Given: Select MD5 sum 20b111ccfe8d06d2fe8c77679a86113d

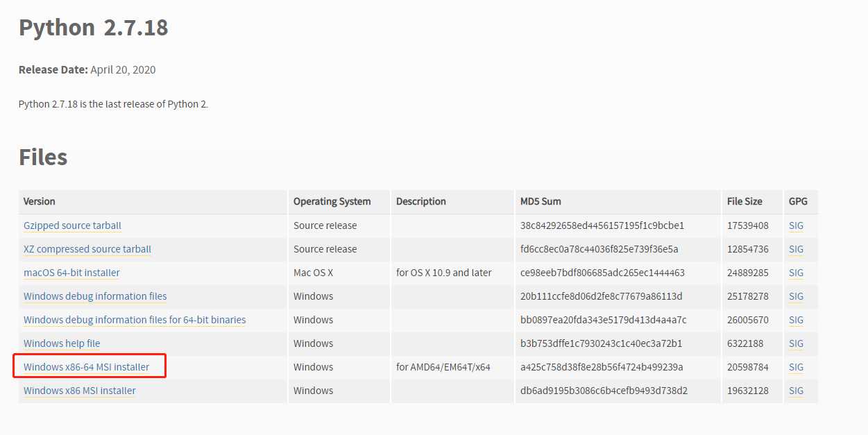Looking at the screenshot, I should [x=602, y=296].
